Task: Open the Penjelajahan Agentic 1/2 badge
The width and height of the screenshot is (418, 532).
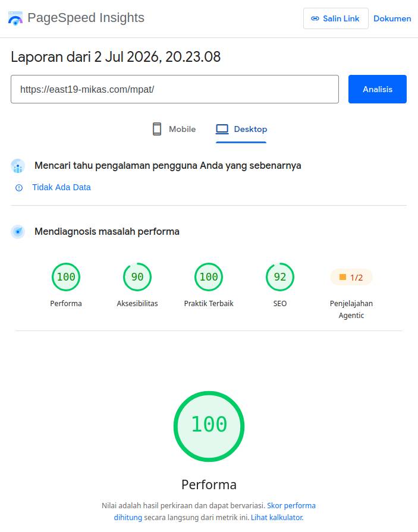Action: 351,277
